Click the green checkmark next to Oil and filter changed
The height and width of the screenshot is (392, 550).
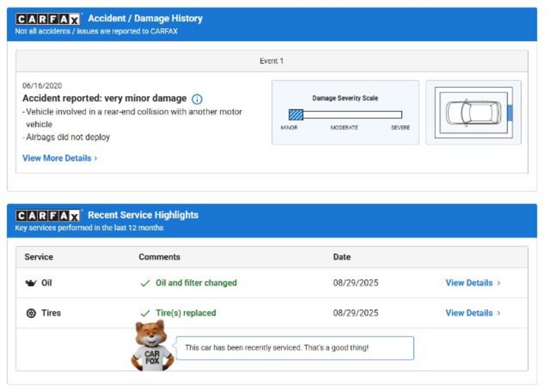[145, 284]
